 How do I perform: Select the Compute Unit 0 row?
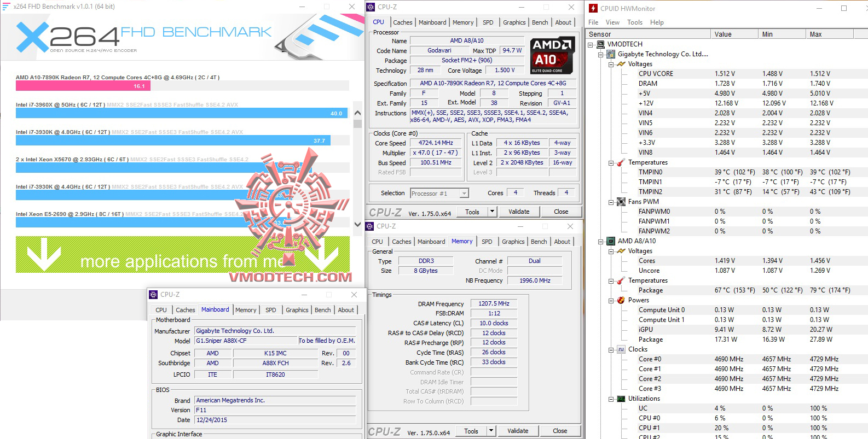726,310
